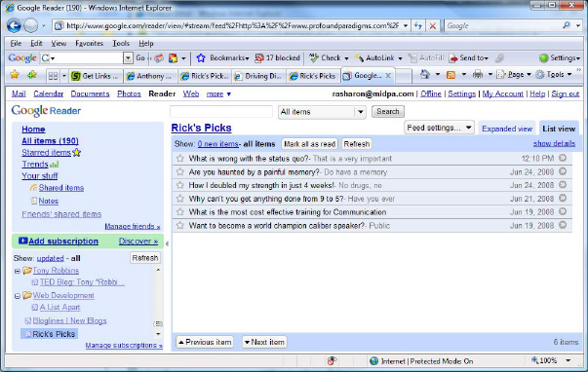Open the File menu
The image size is (588, 372).
[16, 44]
